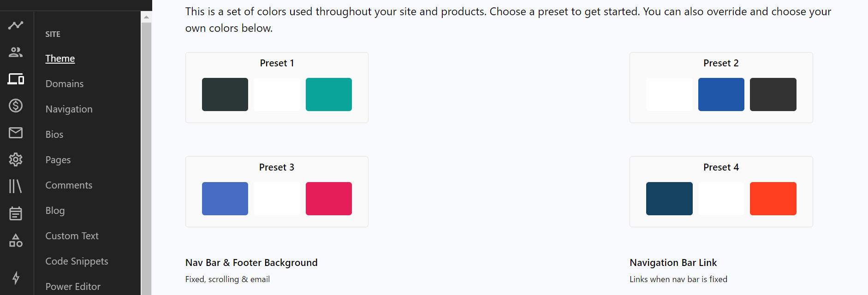
Task: Open the library books icon
Action: click(16, 186)
